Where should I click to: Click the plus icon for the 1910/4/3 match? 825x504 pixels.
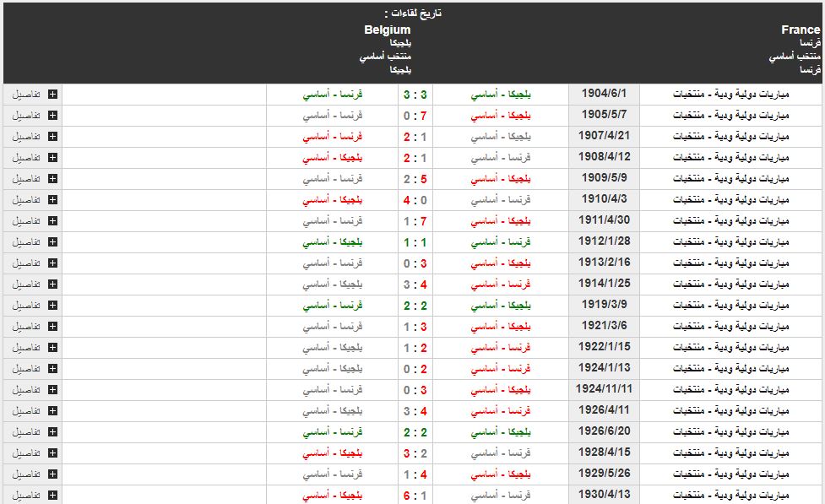52,199
